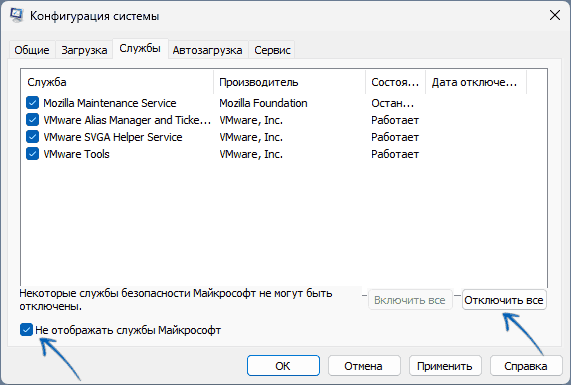Disable VMware SVGA Helper Service checkbox
Screen dimensions: 571x385
[x=32, y=137]
